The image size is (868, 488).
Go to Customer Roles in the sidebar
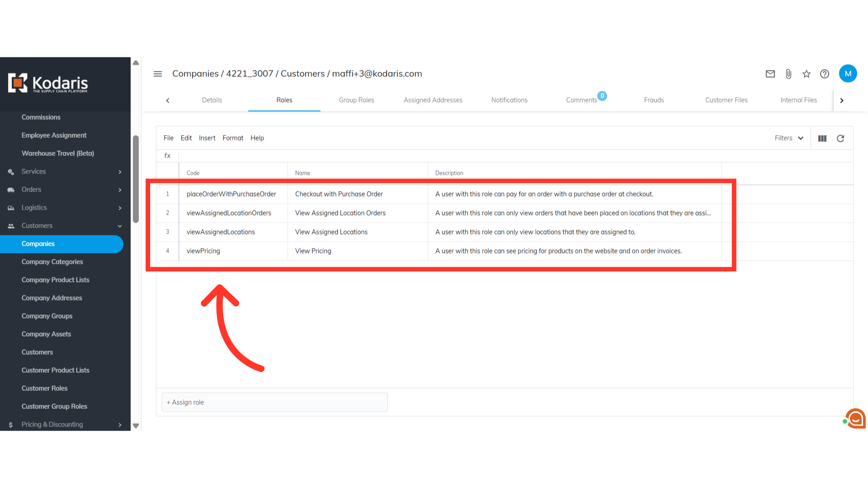pos(44,389)
